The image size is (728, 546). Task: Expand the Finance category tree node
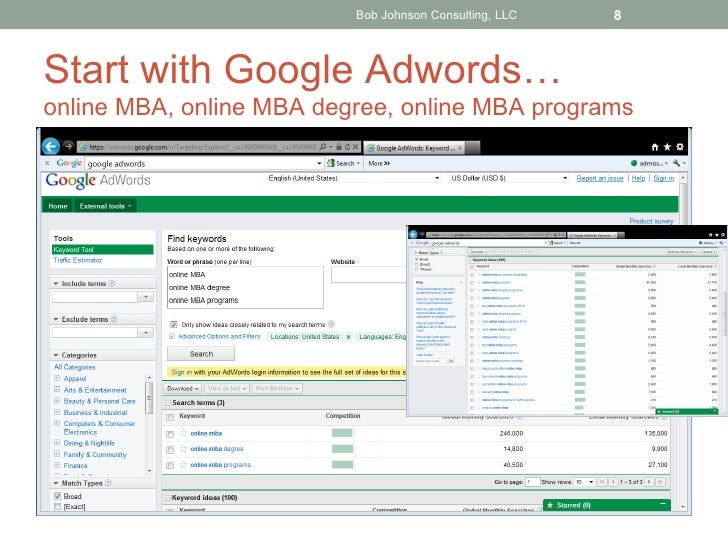(x=57, y=465)
